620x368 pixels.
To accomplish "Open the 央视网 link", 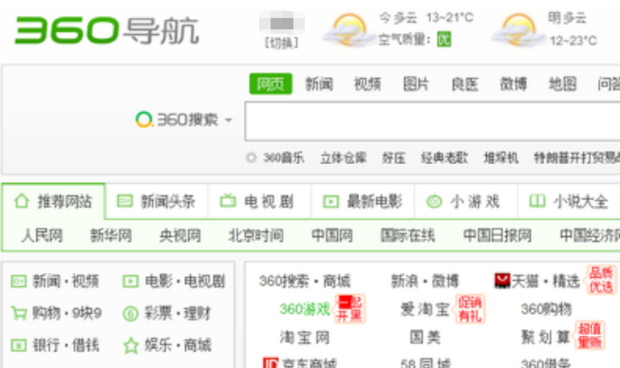I will [180, 236].
